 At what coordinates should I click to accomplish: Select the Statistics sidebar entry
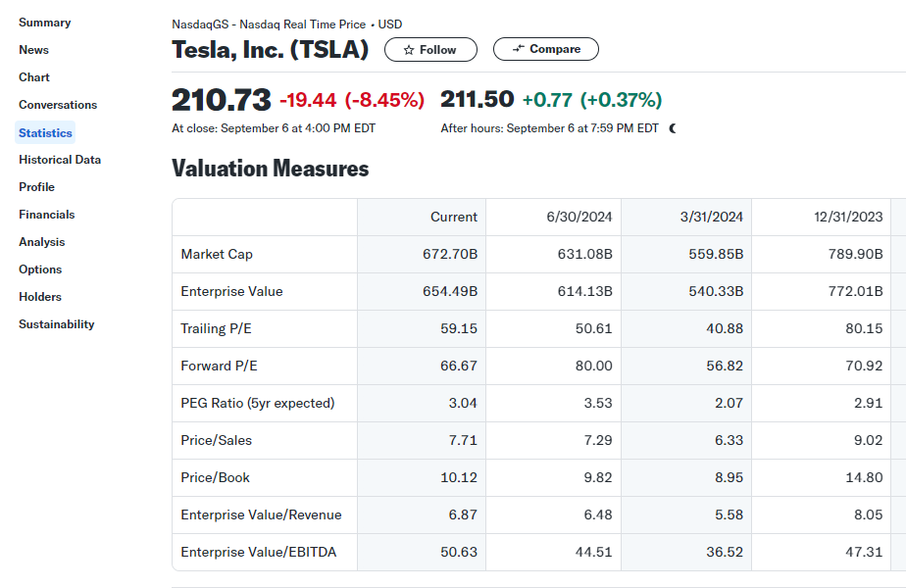click(x=43, y=131)
